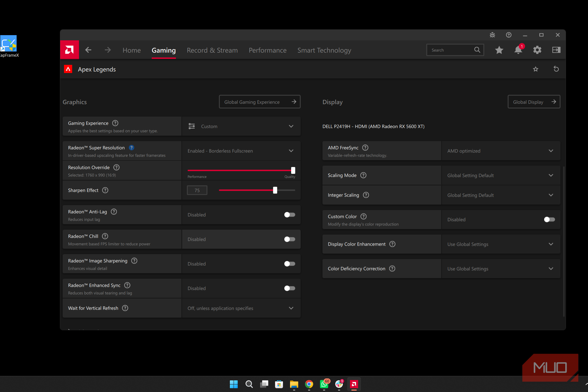The height and width of the screenshot is (392, 588).
Task: Switch to the Gaming tab
Action: (x=164, y=50)
